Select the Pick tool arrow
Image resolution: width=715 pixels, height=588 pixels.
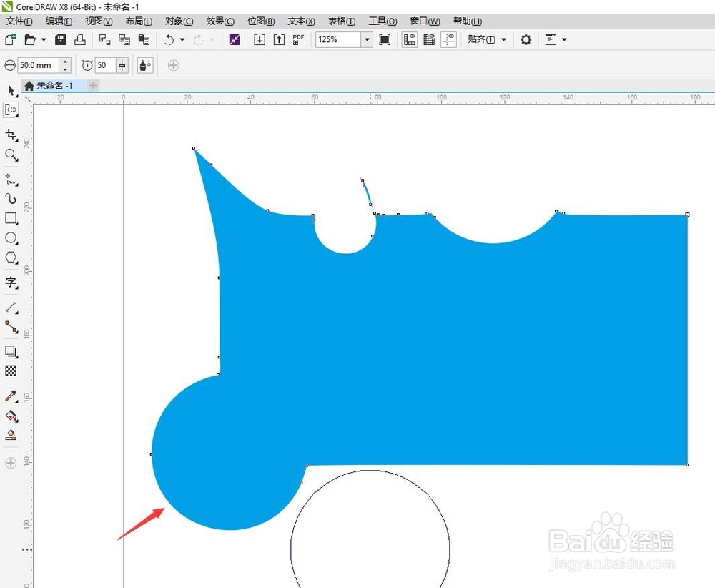pos(11,90)
